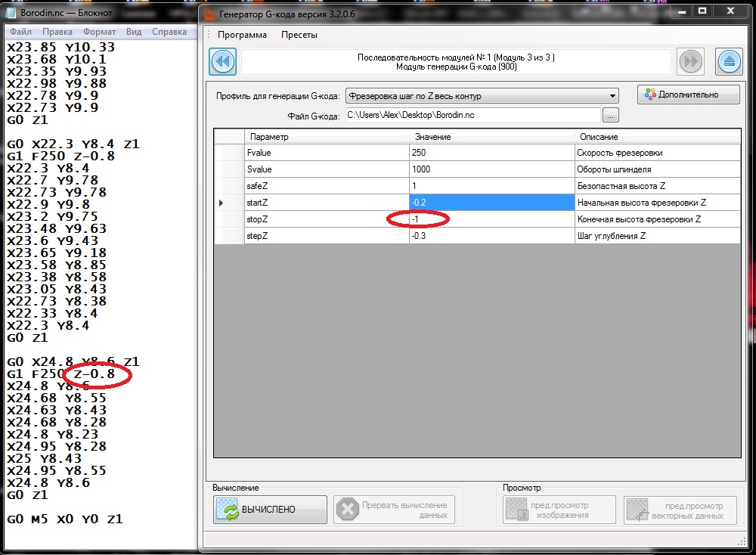
Task: Open Notepad Правка menu
Action: click(57, 32)
